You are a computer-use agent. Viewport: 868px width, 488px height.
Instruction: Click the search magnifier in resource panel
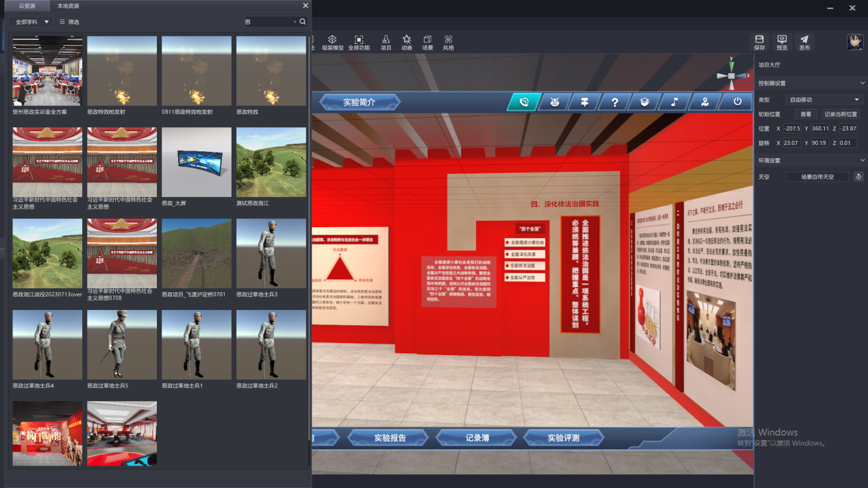[x=303, y=22]
